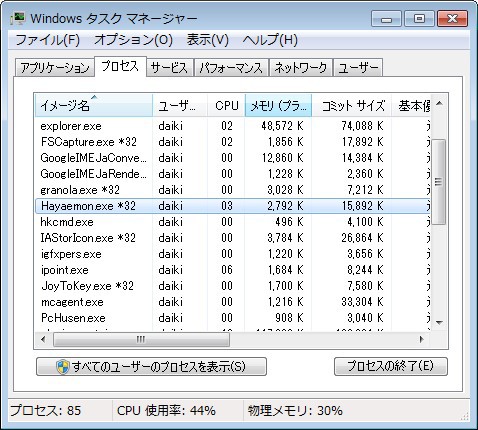Select IAStorIcon.exe *32 process
The height and width of the screenshot is (430, 478).
tap(233, 238)
